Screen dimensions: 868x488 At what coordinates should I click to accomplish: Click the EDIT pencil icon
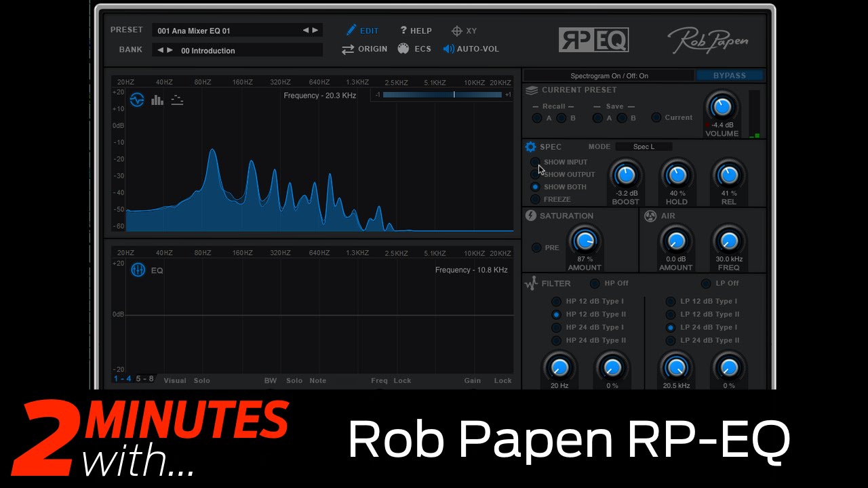(351, 30)
